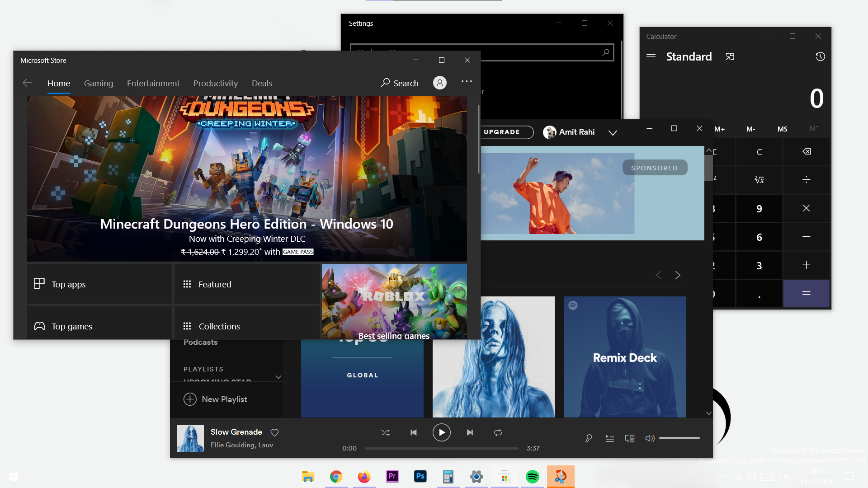Image resolution: width=868 pixels, height=488 pixels.
Task: Go to previous carousel page in Spotify
Action: point(659,275)
